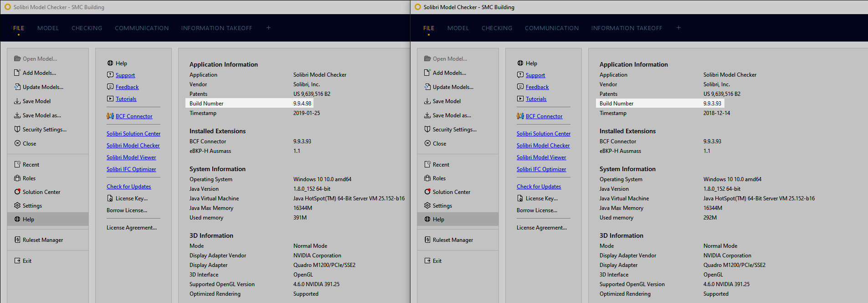Open Solibri Model Checker link in left window

tap(133, 146)
